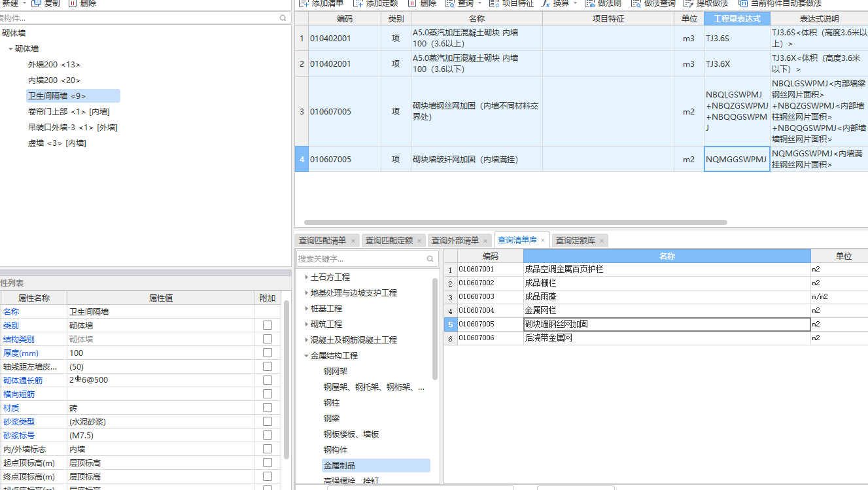This screenshot has width=868, height=490.
Task: Click the magnifier in the component search box
Action: 283,18
